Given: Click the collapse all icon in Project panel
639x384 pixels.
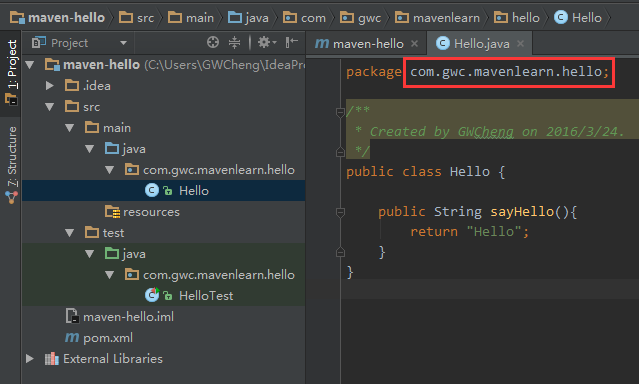Looking at the screenshot, I should (234, 42).
